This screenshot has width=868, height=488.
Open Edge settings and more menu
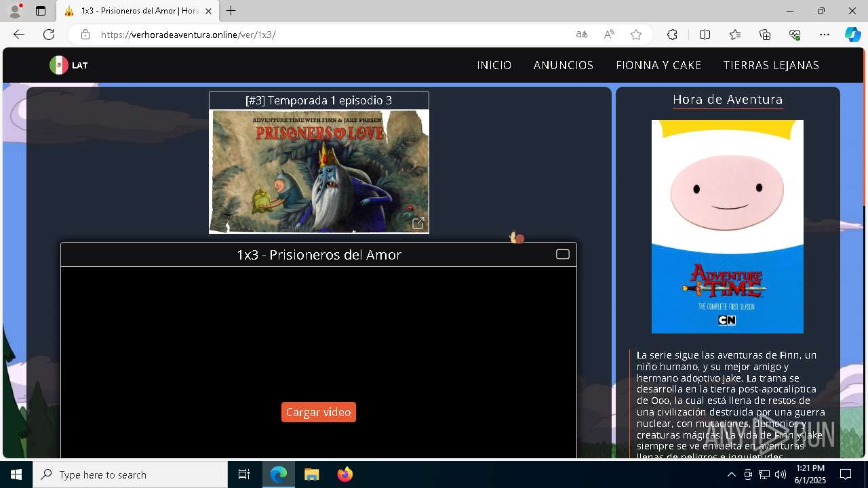825,35
